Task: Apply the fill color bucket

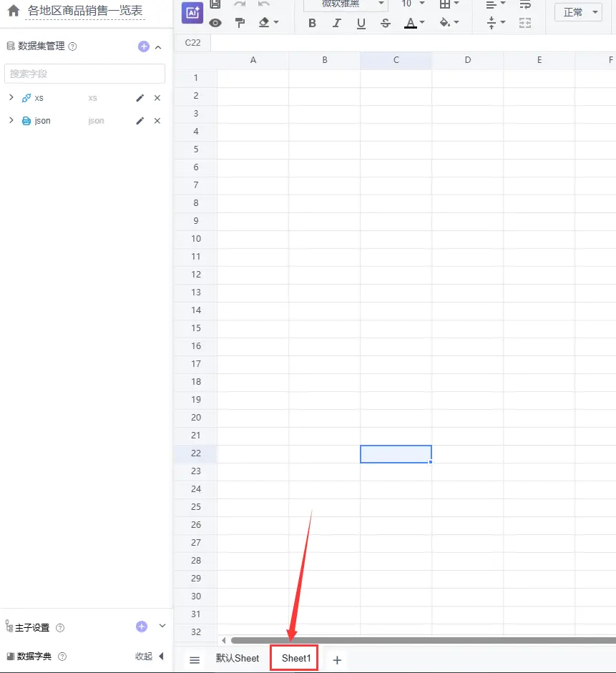Action: [445, 22]
